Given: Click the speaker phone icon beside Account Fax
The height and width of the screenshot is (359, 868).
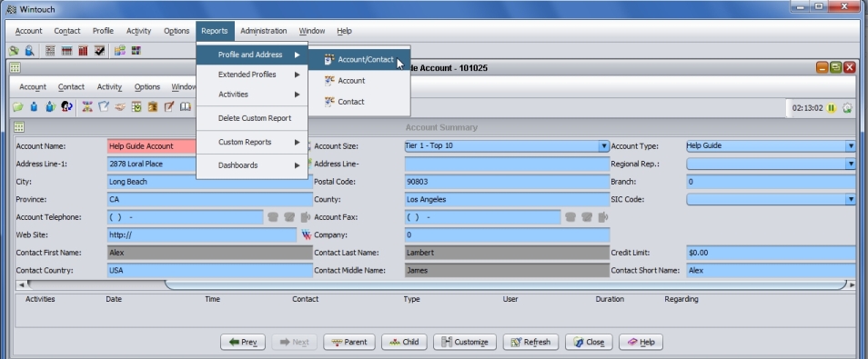Looking at the screenshot, I should [603, 217].
